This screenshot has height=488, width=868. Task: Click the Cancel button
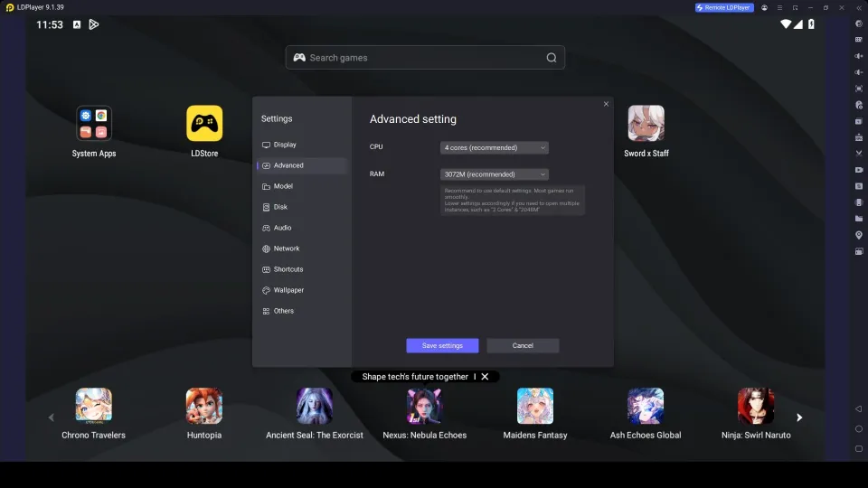click(x=523, y=345)
